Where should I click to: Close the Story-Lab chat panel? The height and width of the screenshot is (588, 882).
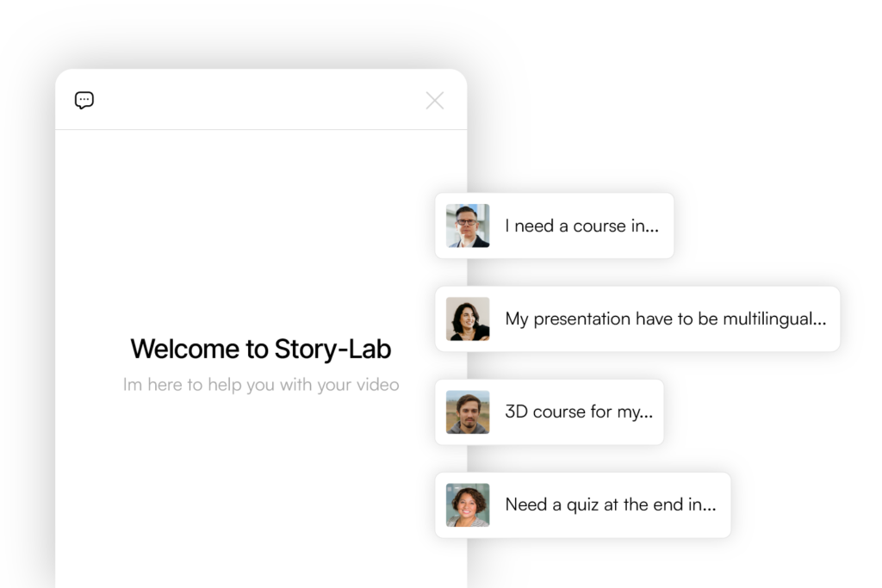point(435,101)
